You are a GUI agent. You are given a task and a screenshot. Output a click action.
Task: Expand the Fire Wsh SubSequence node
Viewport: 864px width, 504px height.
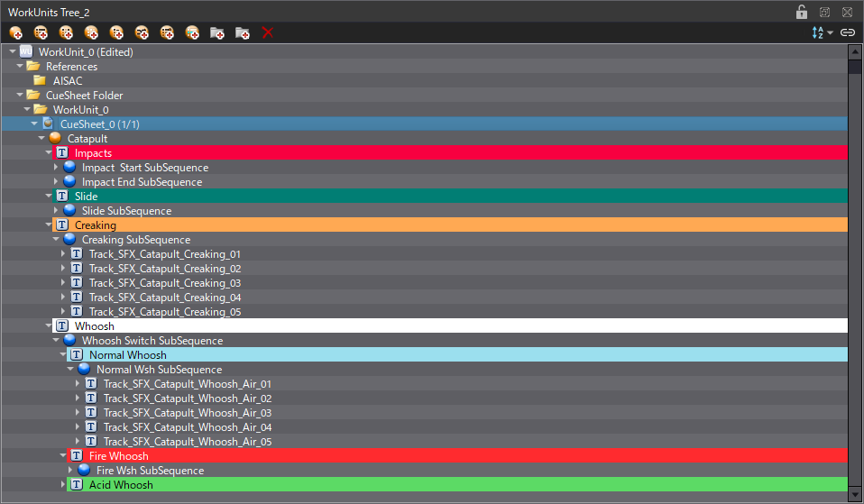[x=70, y=470]
